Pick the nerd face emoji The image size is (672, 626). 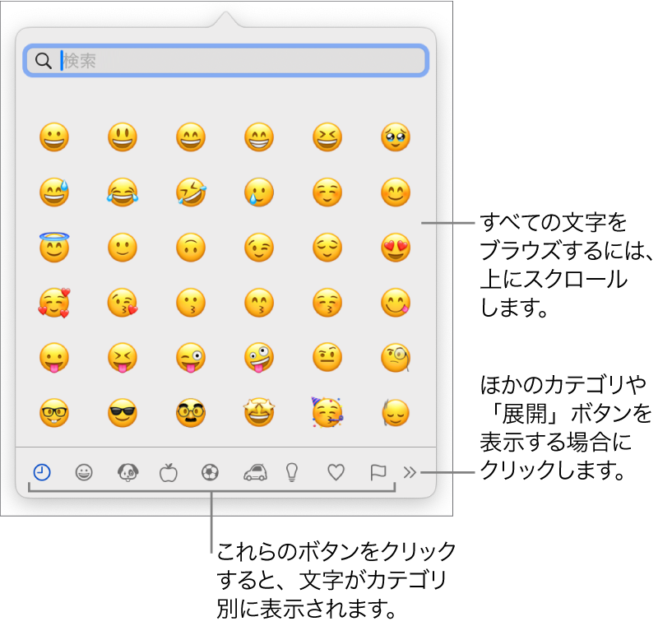[x=54, y=413]
